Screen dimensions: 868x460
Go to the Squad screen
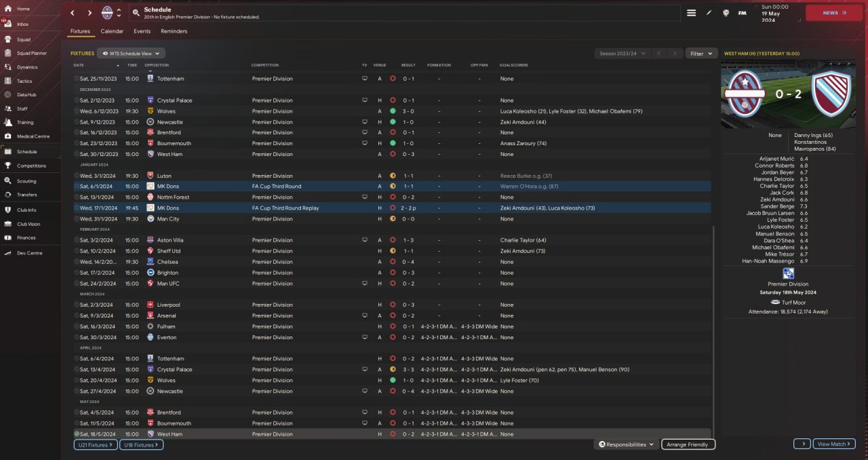[22, 39]
